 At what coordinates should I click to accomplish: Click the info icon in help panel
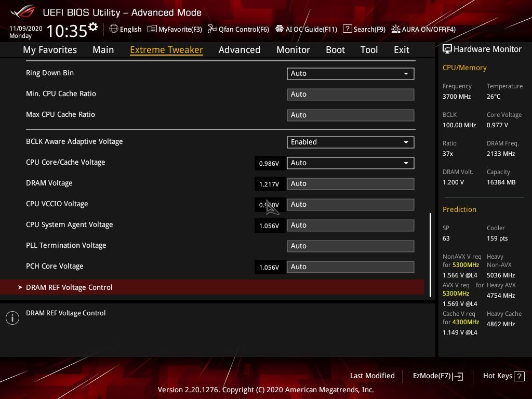12,318
